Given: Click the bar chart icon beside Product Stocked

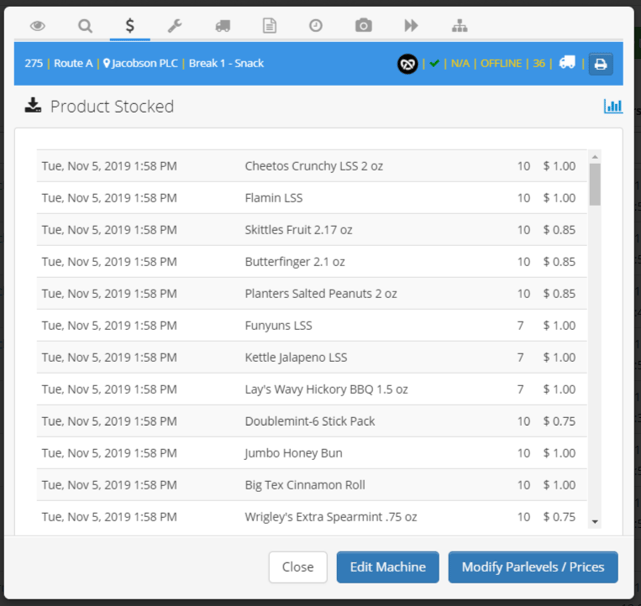Looking at the screenshot, I should click(x=613, y=106).
